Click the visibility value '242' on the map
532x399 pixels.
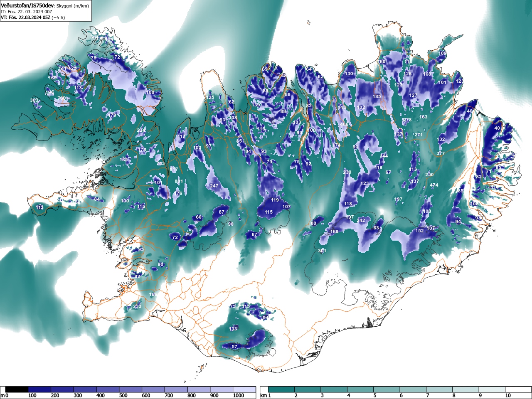click(x=361, y=221)
